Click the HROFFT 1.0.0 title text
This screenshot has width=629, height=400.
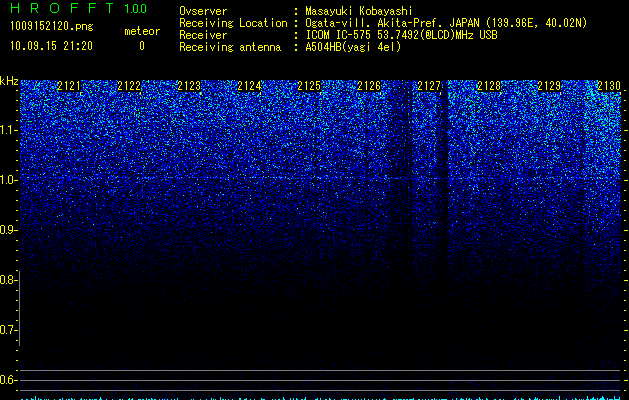(x=78, y=8)
